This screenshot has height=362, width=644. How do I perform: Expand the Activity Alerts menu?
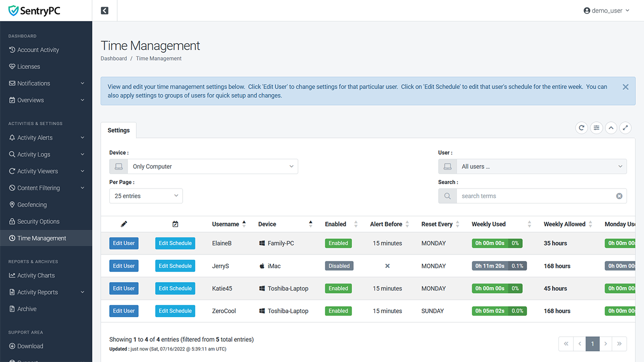46,138
